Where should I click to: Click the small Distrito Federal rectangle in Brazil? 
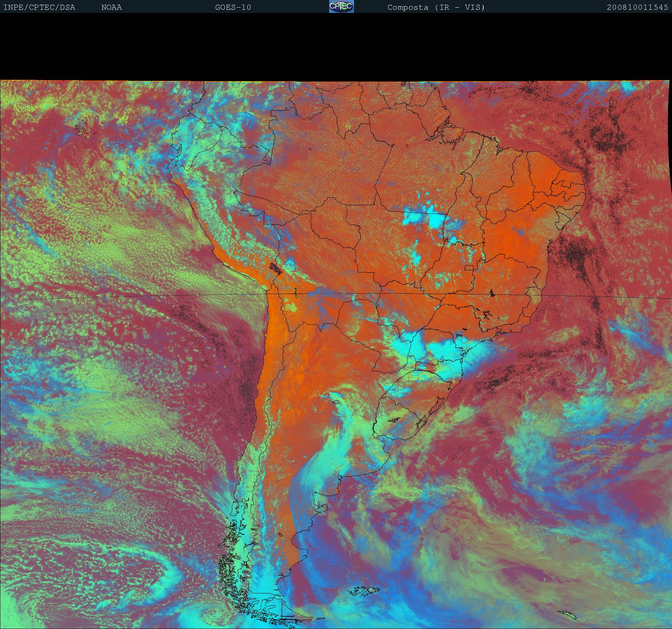[x=469, y=267]
